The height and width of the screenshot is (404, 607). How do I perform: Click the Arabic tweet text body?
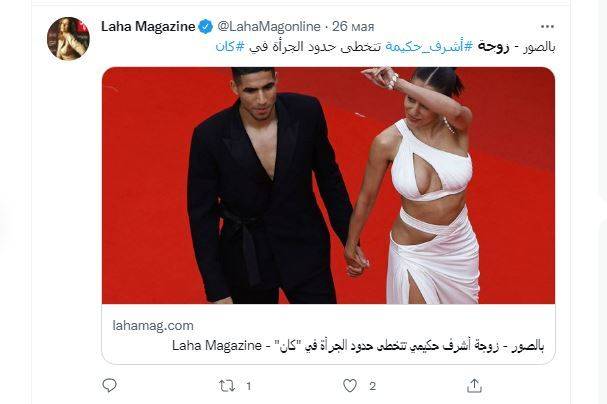tap(385, 47)
